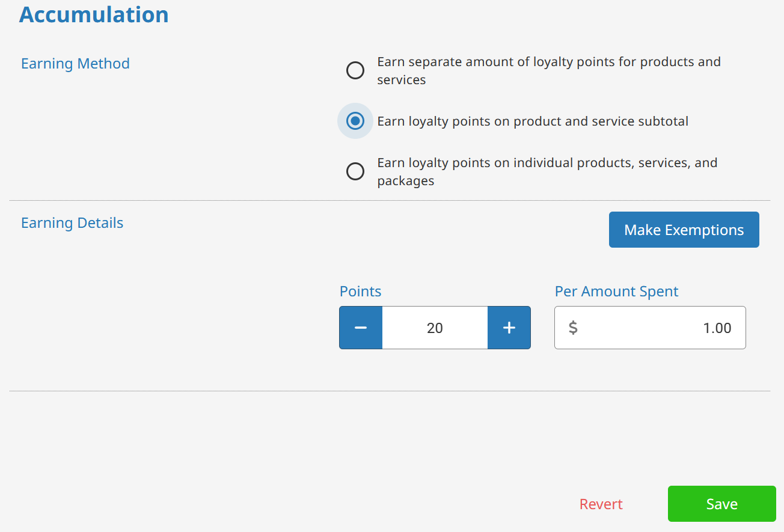This screenshot has height=532, width=784.
Task: Click the Points field label
Action: point(360,291)
